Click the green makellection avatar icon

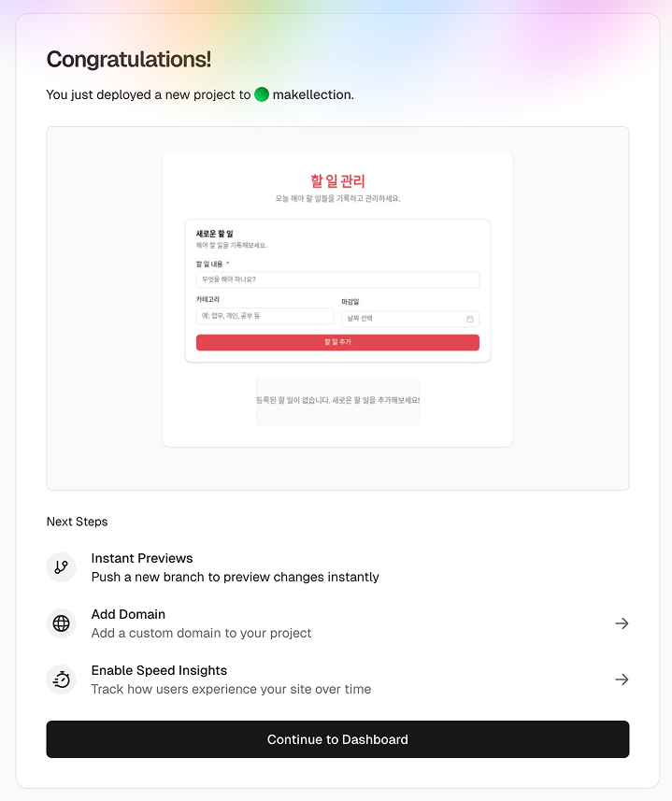point(262,94)
